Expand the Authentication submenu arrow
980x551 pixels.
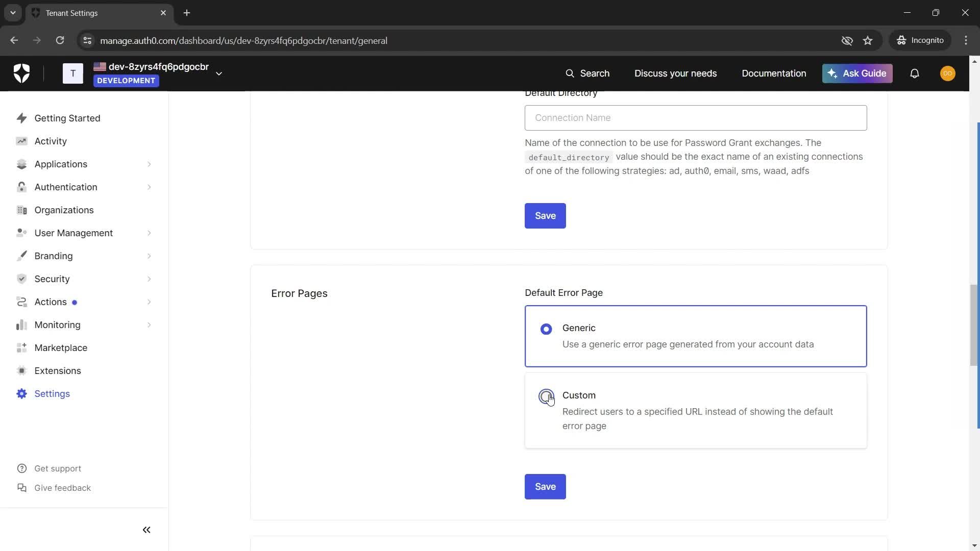149,187
